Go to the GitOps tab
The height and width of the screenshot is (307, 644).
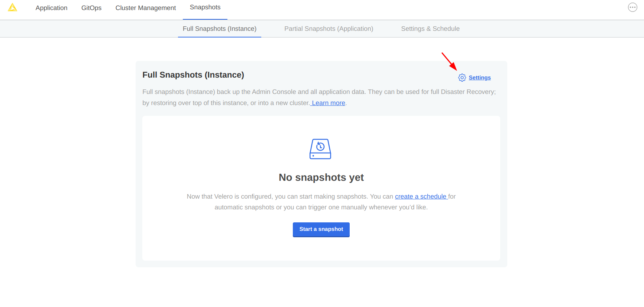click(91, 8)
